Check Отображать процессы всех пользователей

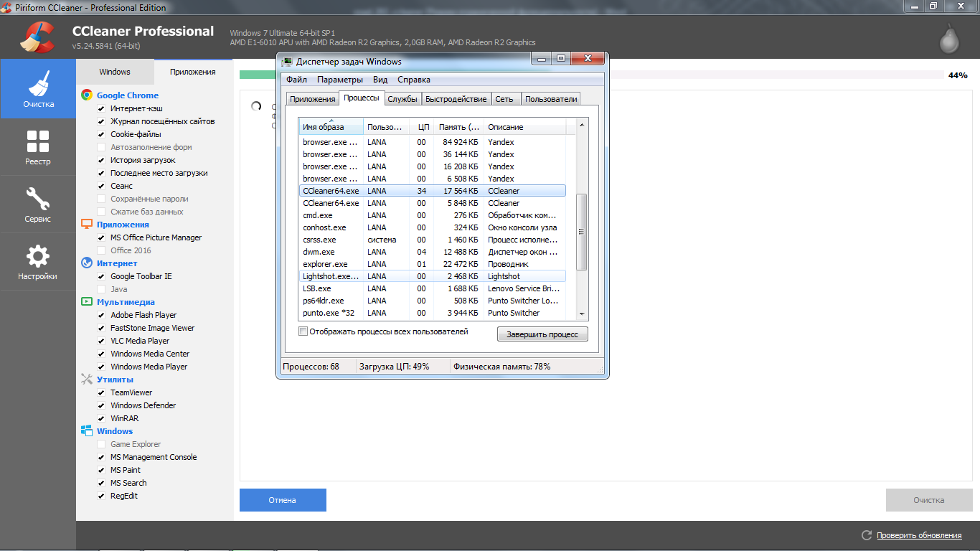click(303, 331)
